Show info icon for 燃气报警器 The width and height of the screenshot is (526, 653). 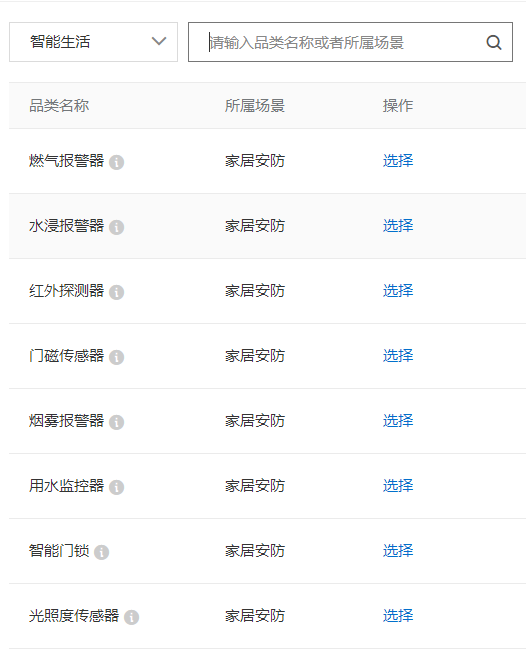117,162
